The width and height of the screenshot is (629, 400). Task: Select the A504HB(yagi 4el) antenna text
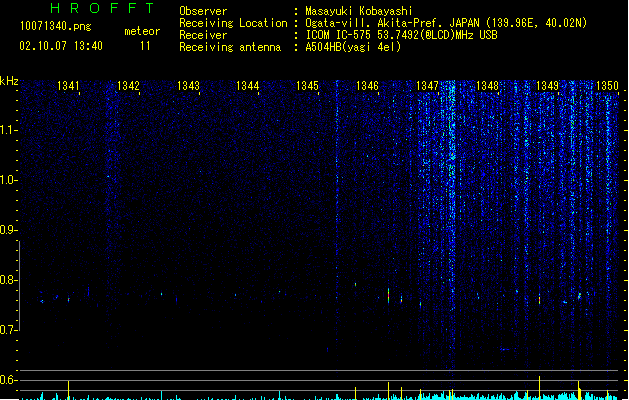click(x=353, y=47)
